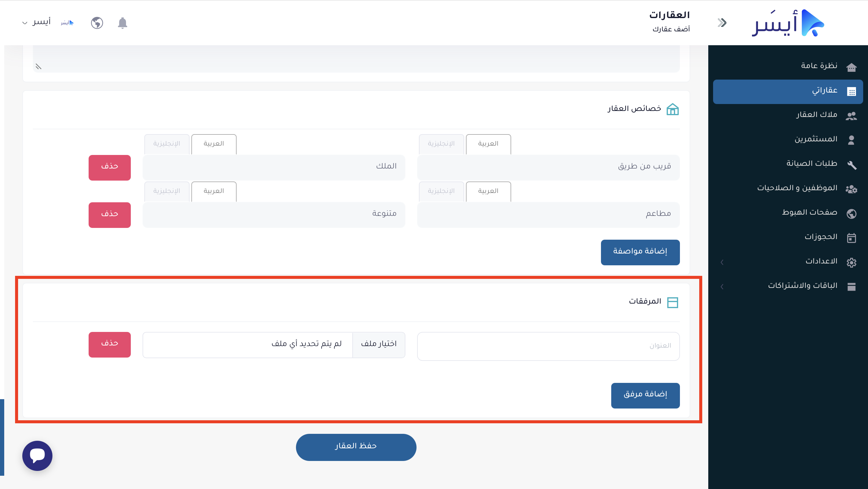
Task: Select الإنجليزية tab above the الملك field
Action: pos(167,144)
